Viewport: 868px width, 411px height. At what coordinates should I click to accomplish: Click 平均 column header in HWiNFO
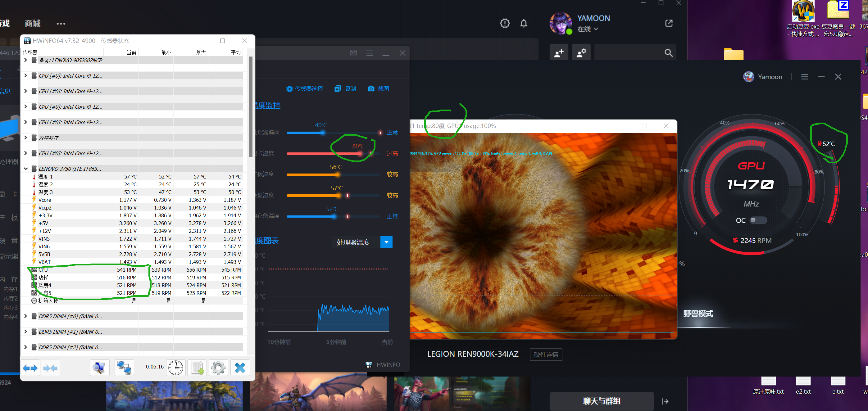pos(235,52)
